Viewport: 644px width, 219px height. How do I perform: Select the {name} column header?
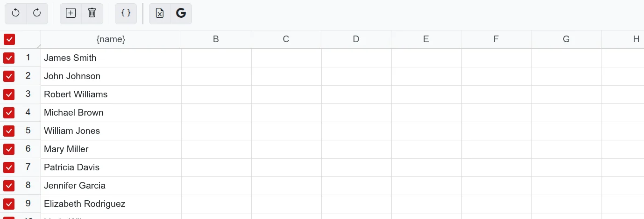tap(111, 39)
